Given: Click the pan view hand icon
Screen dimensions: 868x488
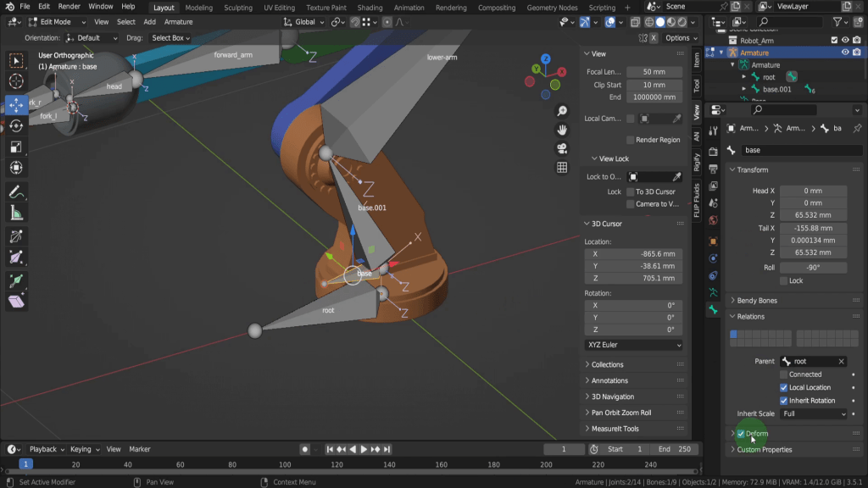Looking at the screenshot, I should pos(562,130).
